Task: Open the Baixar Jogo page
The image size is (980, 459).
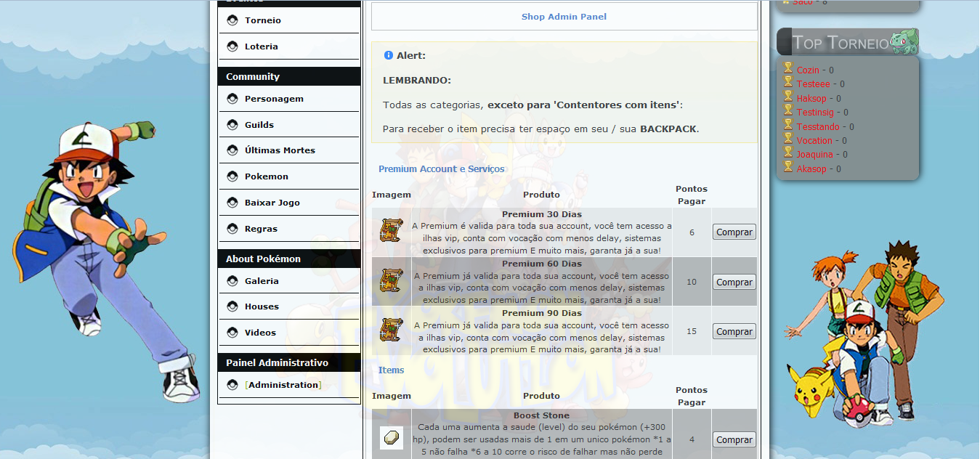Action: (x=272, y=203)
